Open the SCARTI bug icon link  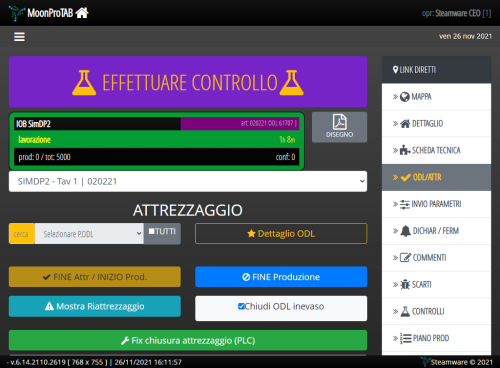point(436,284)
